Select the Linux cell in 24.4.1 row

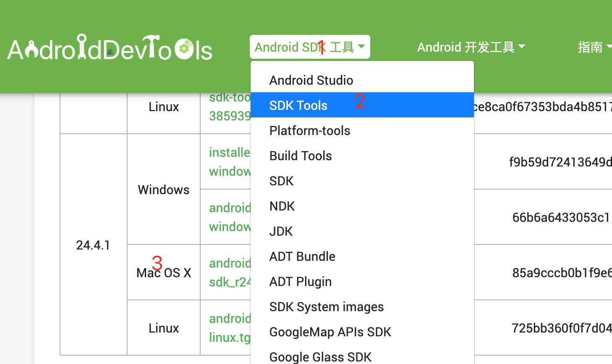tap(164, 328)
